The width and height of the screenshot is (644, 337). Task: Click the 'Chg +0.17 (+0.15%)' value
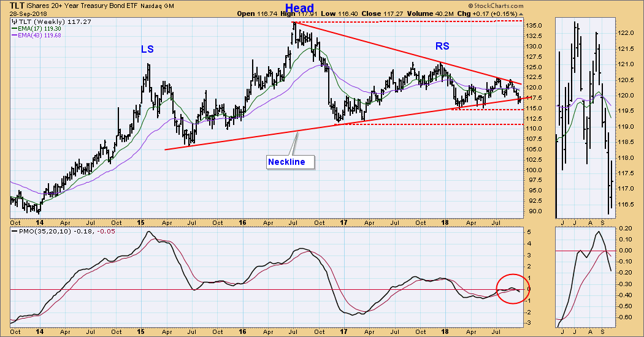click(x=488, y=13)
